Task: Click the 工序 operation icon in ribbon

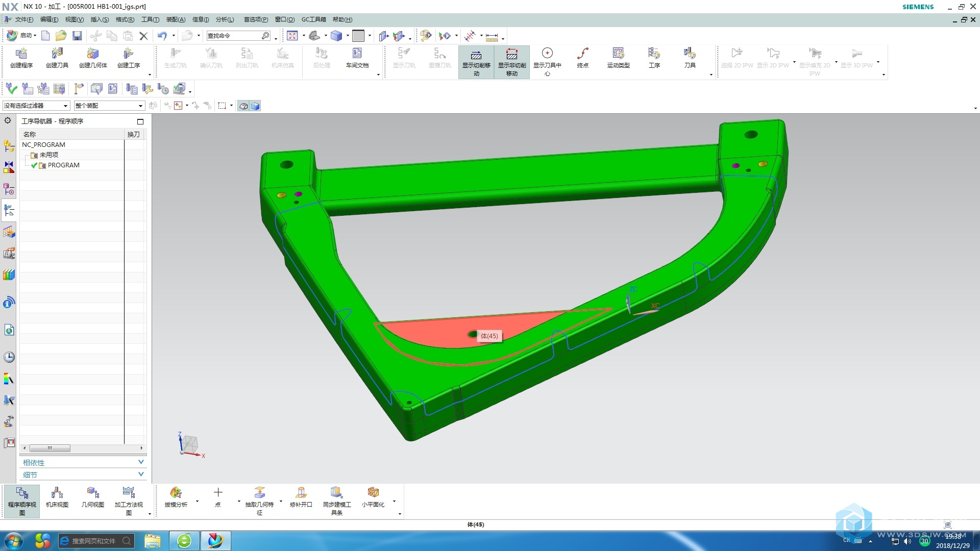Action: coord(654,58)
